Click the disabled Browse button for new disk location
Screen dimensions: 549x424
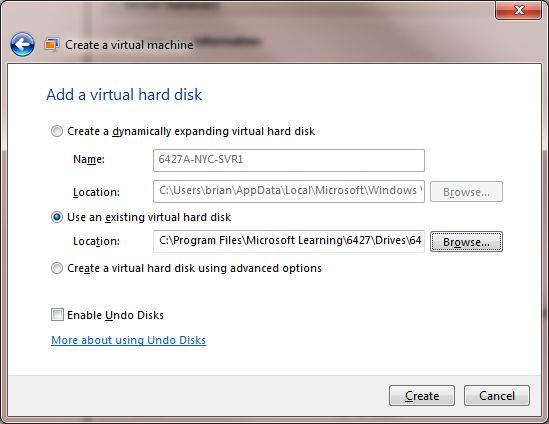[466, 192]
